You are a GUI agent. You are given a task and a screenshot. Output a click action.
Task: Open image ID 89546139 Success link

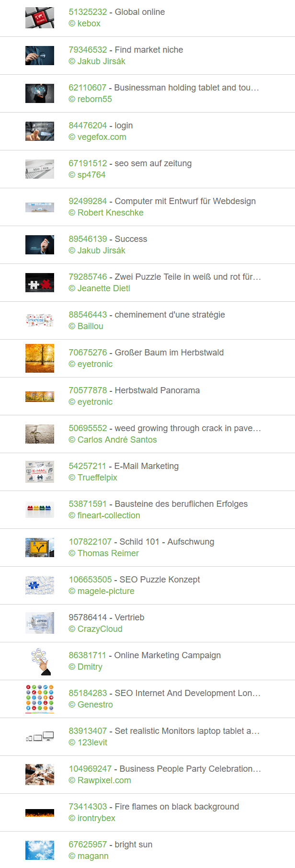coord(88,239)
